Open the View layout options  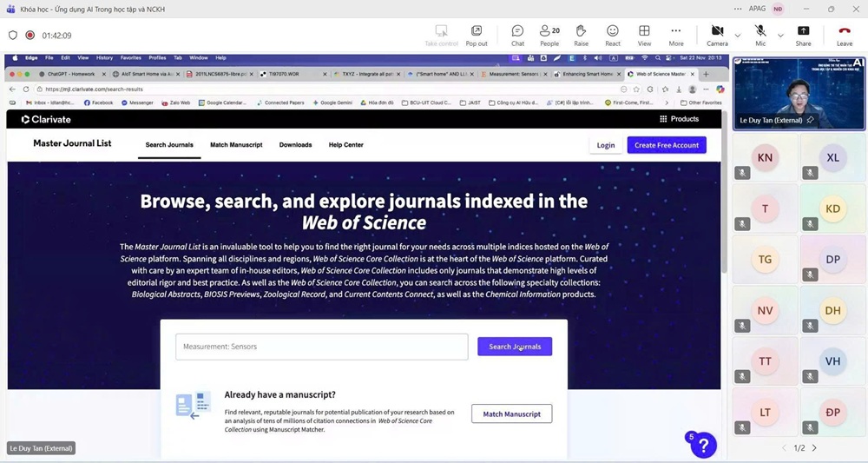click(644, 35)
